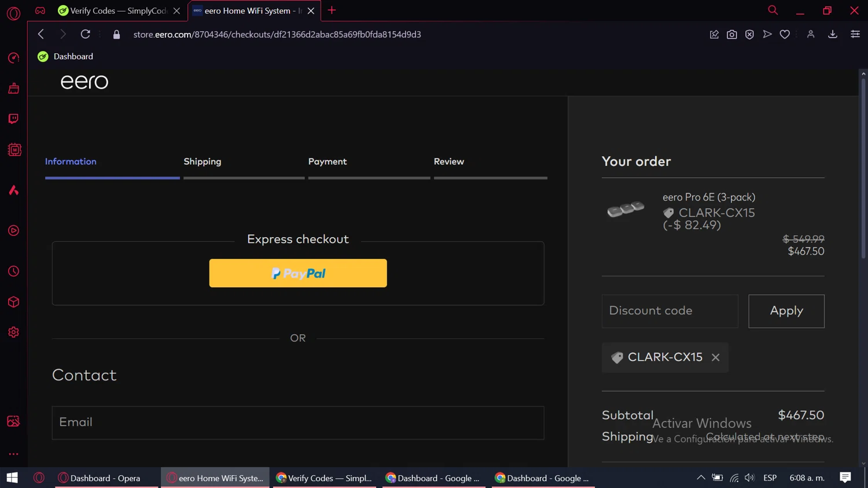Open the Player sidebar icon
The height and width of the screenshot is (488, 868).
[x=13, y=231]
